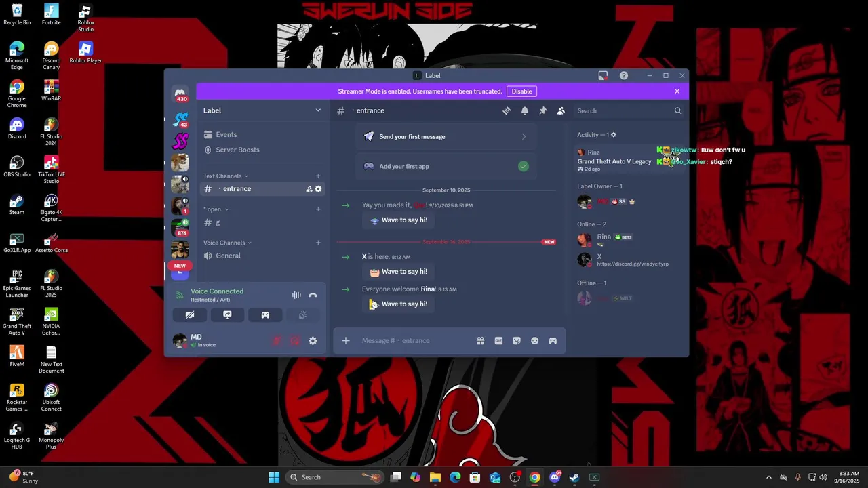Open member X in Online list

(629, 260)
